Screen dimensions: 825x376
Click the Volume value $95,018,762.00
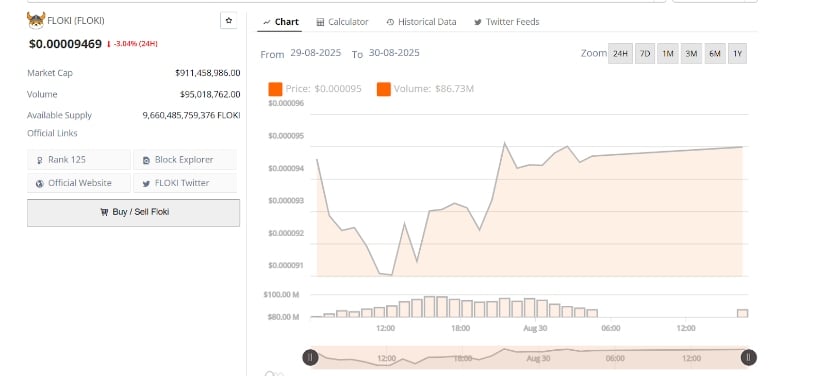210,95
